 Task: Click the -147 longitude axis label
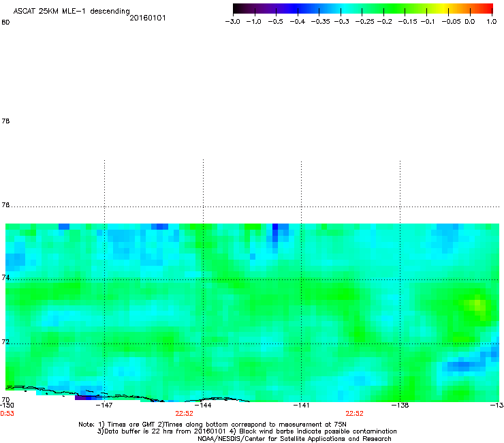click(104, 405)
